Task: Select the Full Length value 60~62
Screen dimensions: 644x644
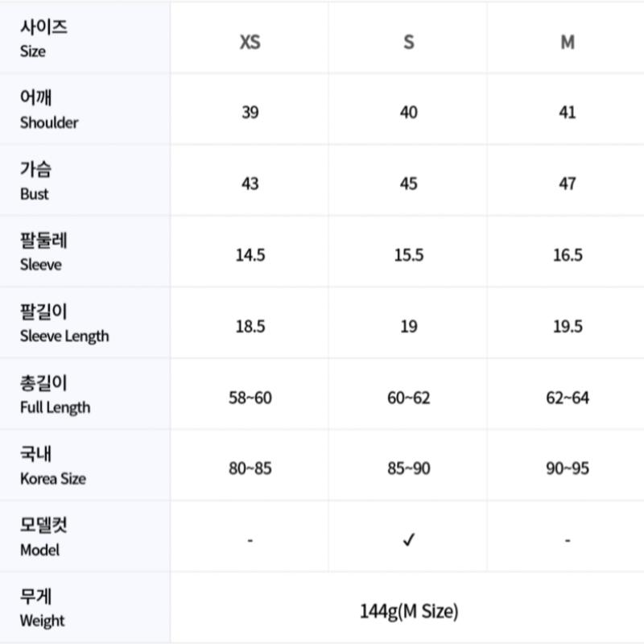Action: click(409, 398)
